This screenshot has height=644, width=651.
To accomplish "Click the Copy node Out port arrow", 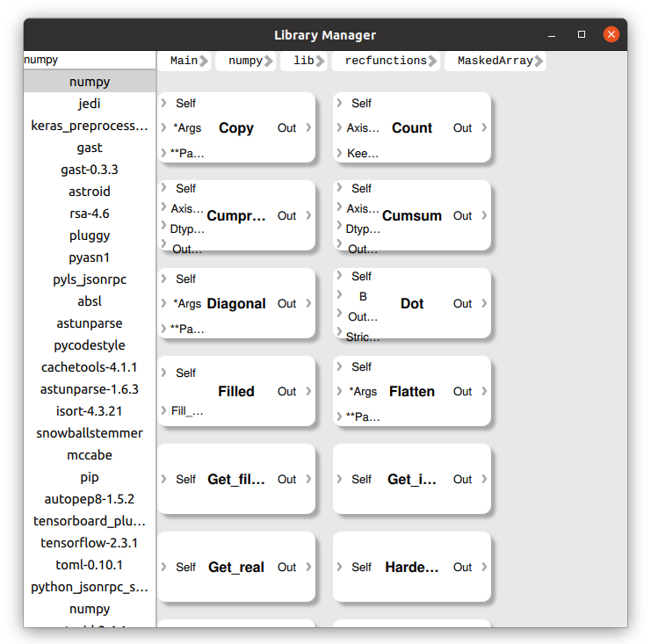I will click(x=308, y=127).
